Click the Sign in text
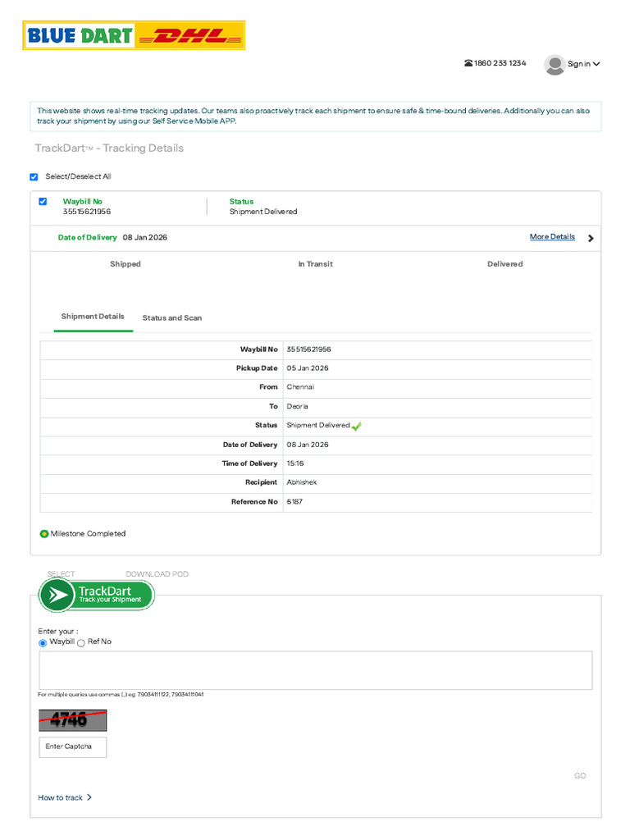This screenshot has width=630, height=840. pyautogui.click(x=579, y=64)
